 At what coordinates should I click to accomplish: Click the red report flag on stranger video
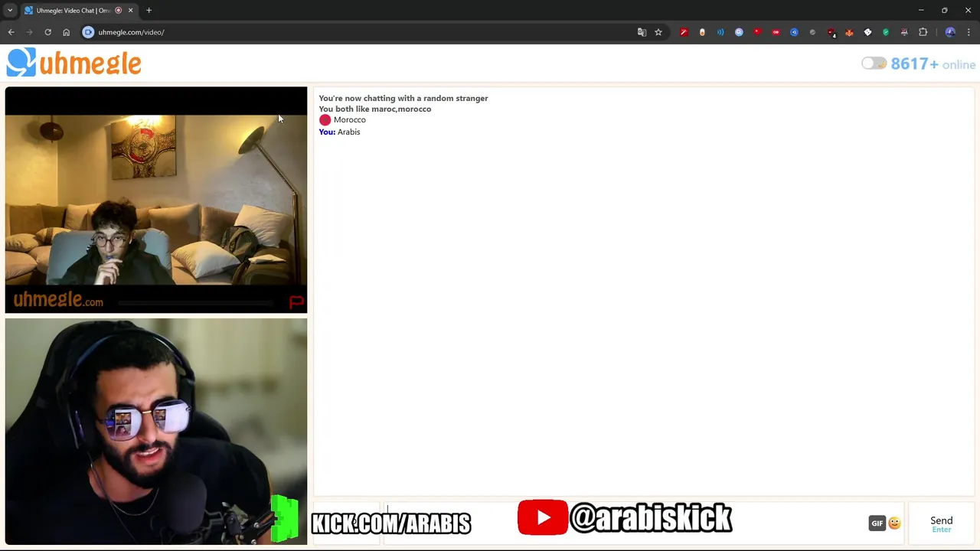click(x=296, y=302)
